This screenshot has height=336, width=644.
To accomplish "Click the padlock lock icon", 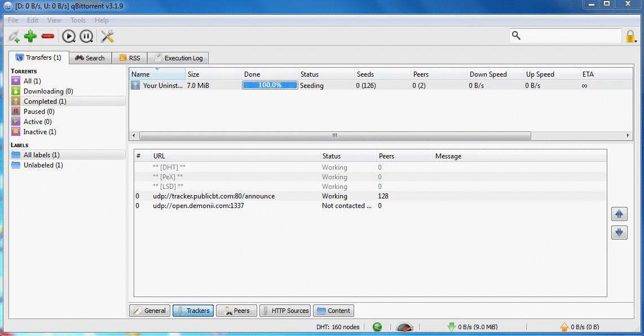I will 630,36.
